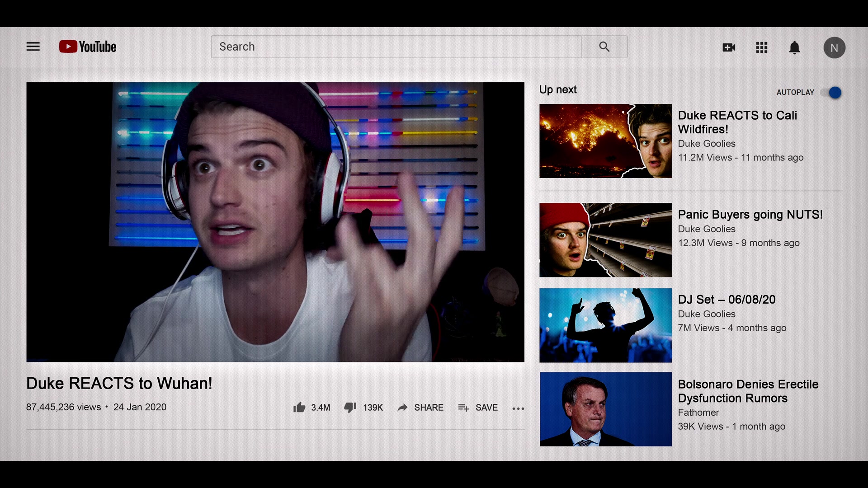Turn off the Autoplay switch

pos(832,93)
